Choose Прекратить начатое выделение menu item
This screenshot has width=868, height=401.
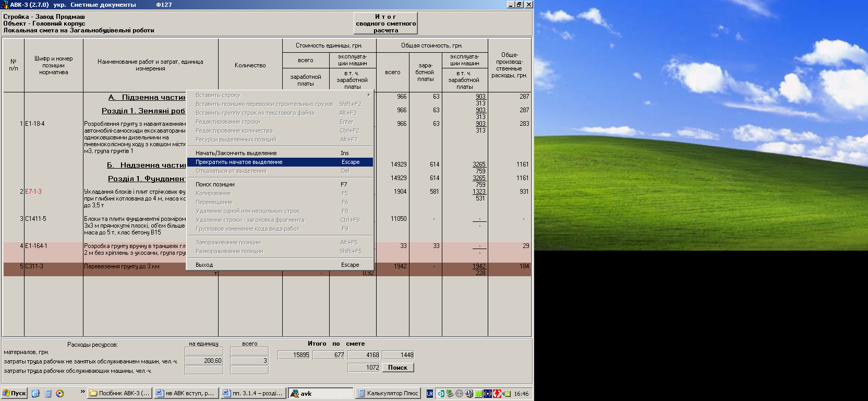click(x=280, y=162)
